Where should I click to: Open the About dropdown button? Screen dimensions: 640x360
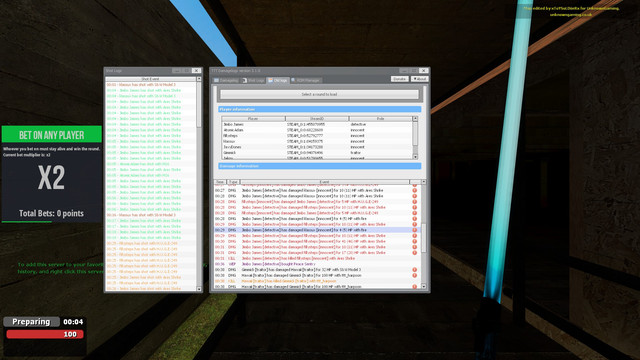click(419, 79)
